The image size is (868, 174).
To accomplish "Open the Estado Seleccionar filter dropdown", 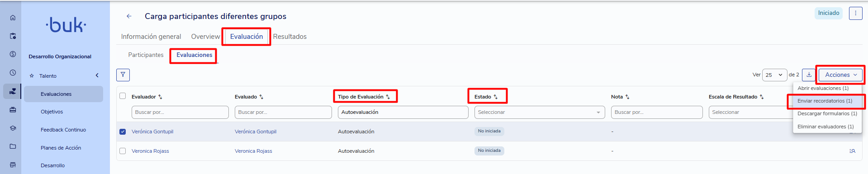I will (x=540, y=112).
